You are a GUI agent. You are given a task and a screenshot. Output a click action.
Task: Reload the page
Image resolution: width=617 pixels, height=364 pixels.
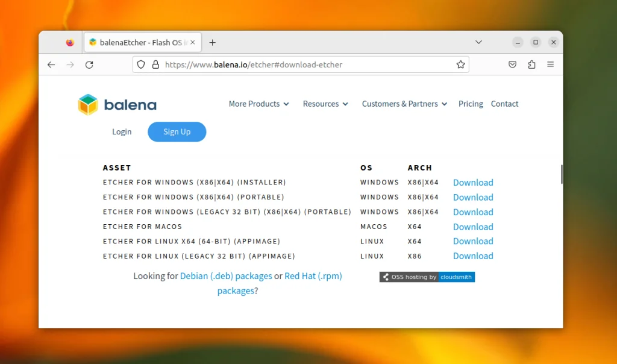pos(89,64)
